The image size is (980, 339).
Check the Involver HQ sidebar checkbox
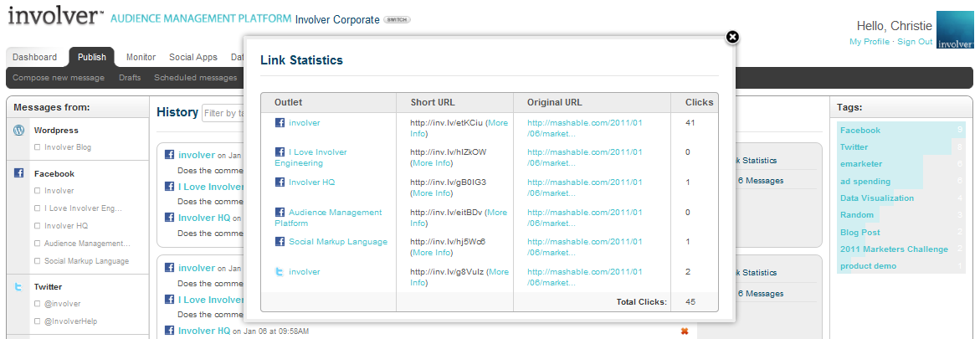click(38, 226)
